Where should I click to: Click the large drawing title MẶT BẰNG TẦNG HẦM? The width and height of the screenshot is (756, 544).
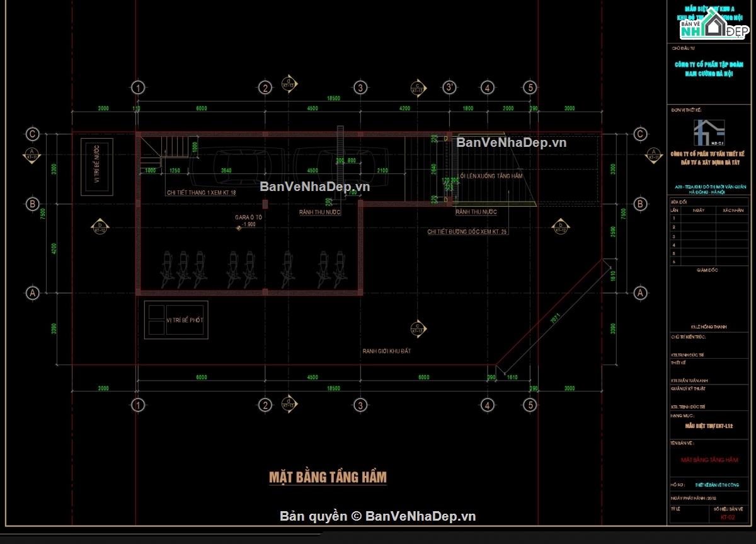click(328, 477)
